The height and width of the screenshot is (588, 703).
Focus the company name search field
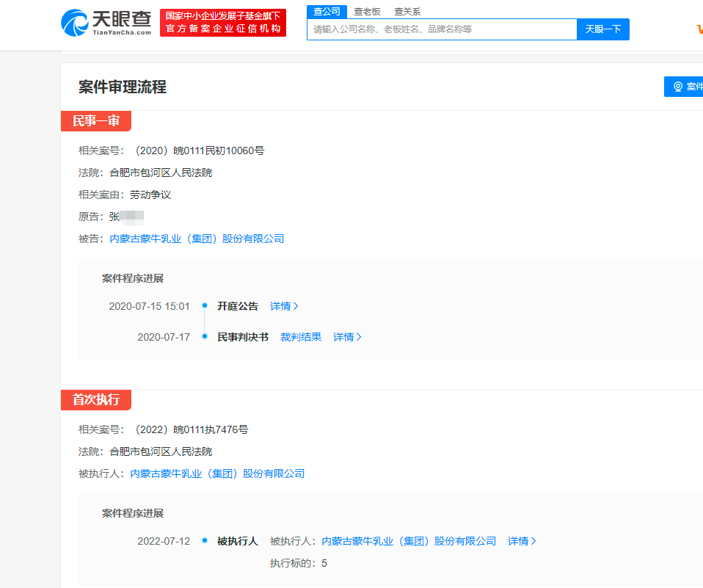(x=442, y=29)
